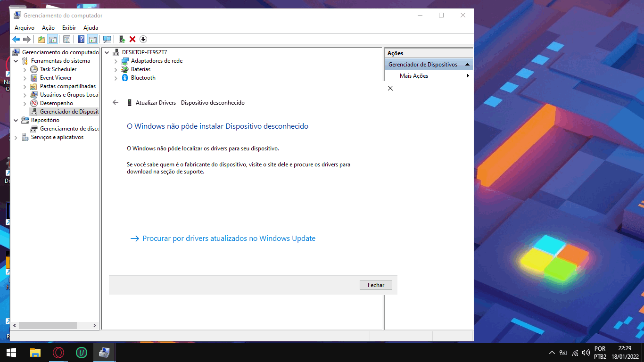
Task: Expand the Baterias device category arrow
Action: coord(116,69)
